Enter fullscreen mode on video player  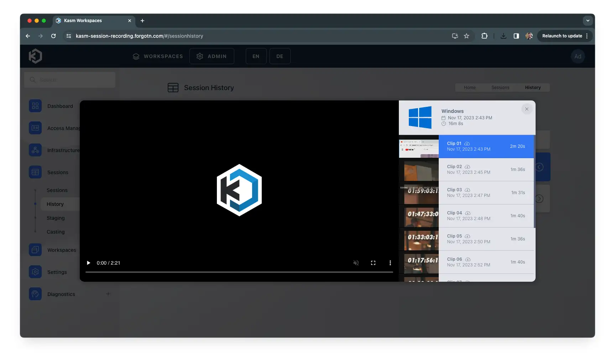tap(373, 263)
